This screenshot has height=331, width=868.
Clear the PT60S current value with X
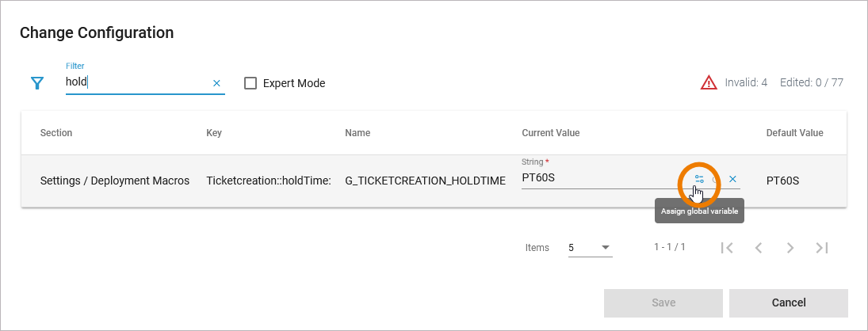(x=732, y=179)
